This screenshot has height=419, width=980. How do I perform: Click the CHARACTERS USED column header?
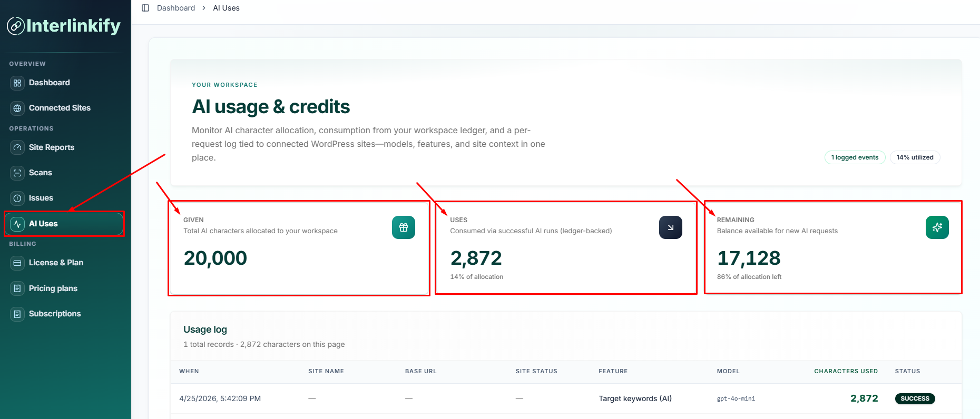pyautogui.click(x=846, y=371)
